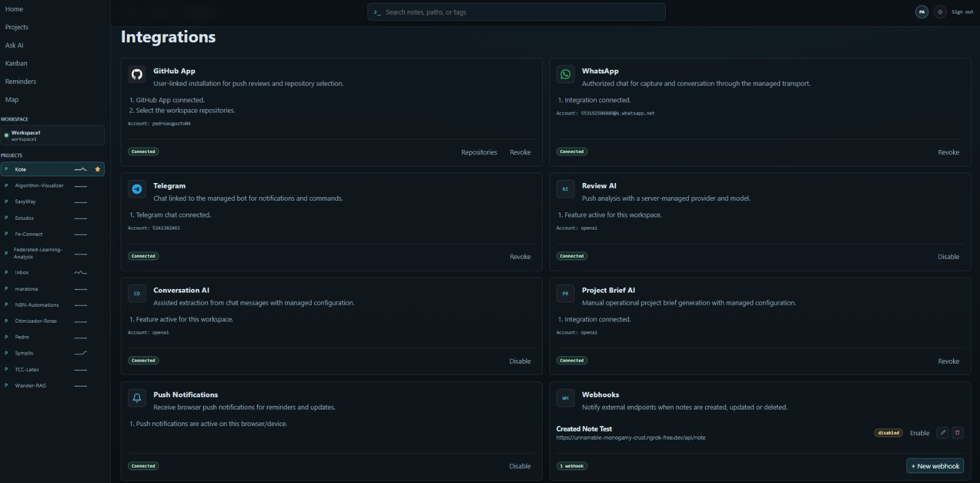This screenshot has width=980, height=483.
Task: Toggle the theme with the sun icon
Action: (x=940, y=12)
